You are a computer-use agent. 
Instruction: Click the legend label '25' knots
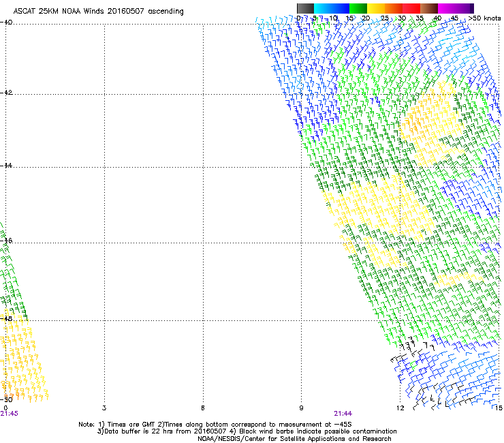pos(385,18)
